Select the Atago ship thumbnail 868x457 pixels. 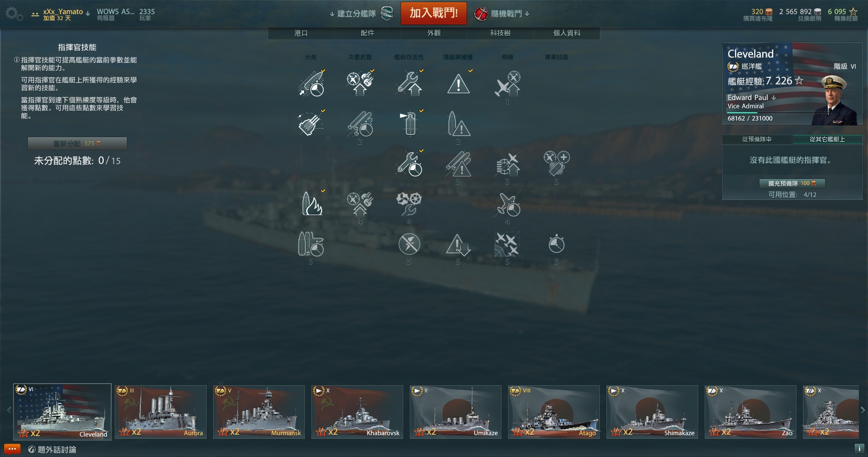tap(554, 412)
